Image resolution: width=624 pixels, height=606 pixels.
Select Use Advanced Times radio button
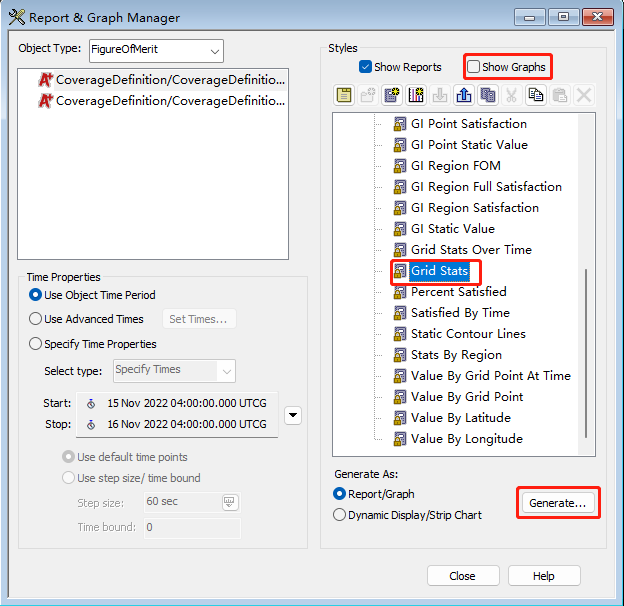pyautogui.click(x=37, y=319)
